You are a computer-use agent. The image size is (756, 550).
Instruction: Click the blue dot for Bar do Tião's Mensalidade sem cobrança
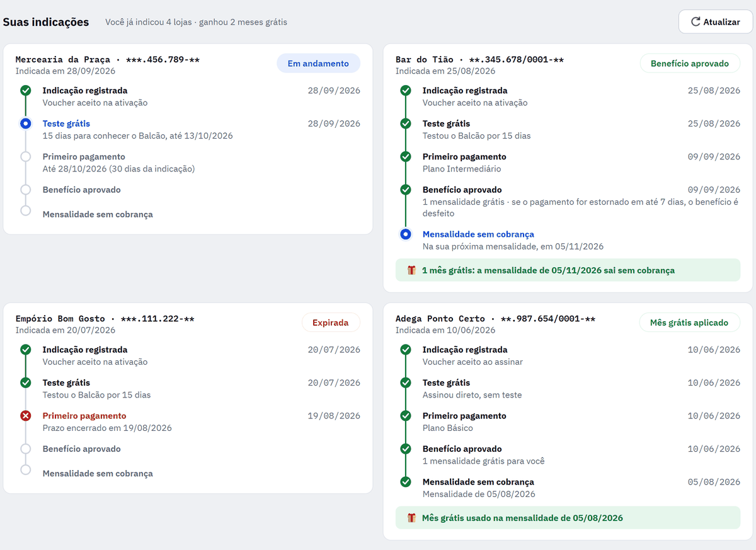coord(406,234)
